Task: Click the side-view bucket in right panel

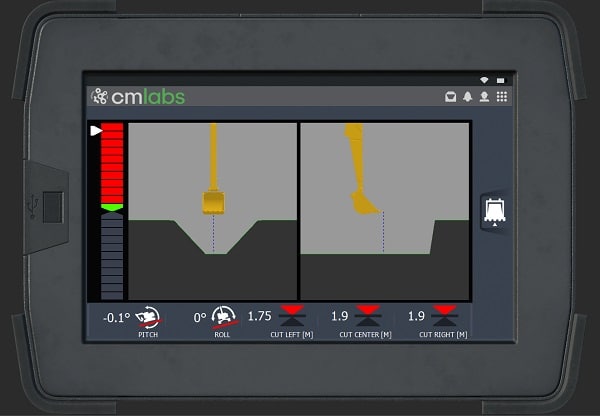Action: tap(365, 201)
